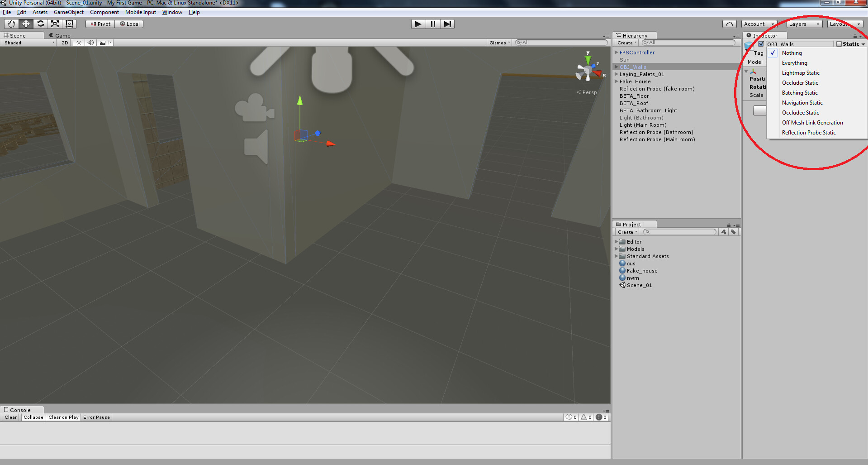
Task: Open the Layout dropdown
Action: coord(845,24)
